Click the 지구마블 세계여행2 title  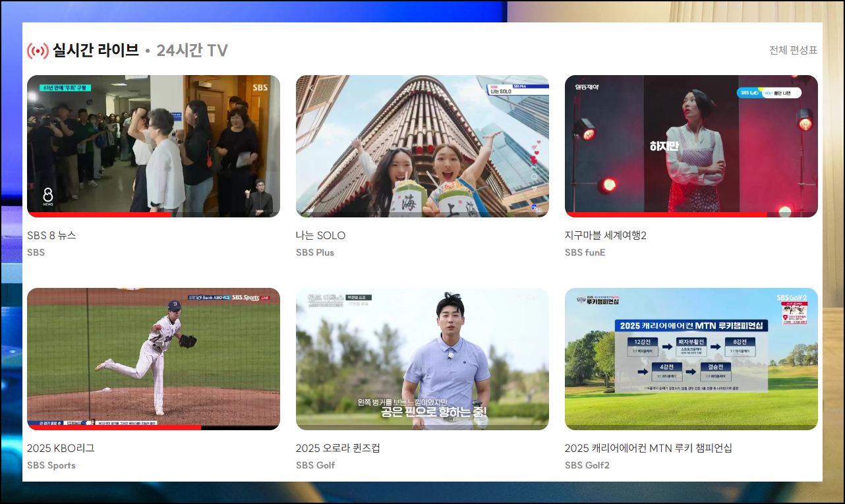(x=606, y=235)
